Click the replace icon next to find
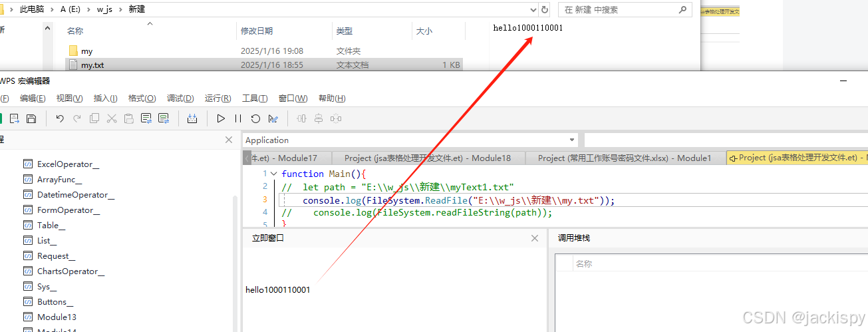868x332 pixels. 164,118
